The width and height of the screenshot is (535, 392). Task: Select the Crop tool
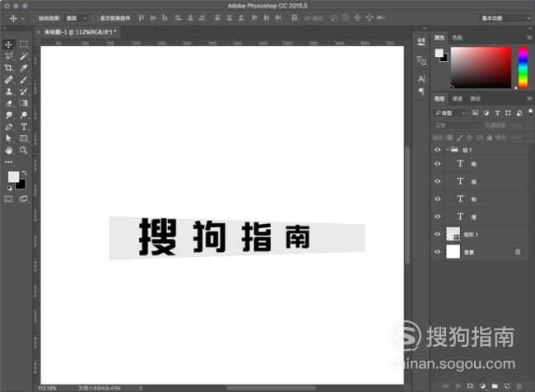click(x=9, y=68)
